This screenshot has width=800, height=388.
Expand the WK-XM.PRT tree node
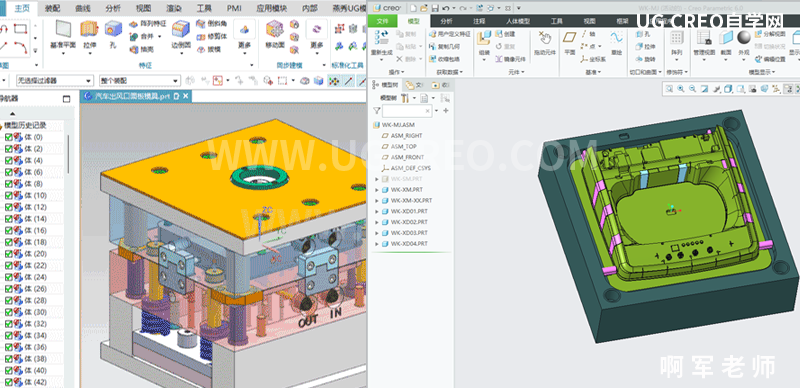[377, 190]
